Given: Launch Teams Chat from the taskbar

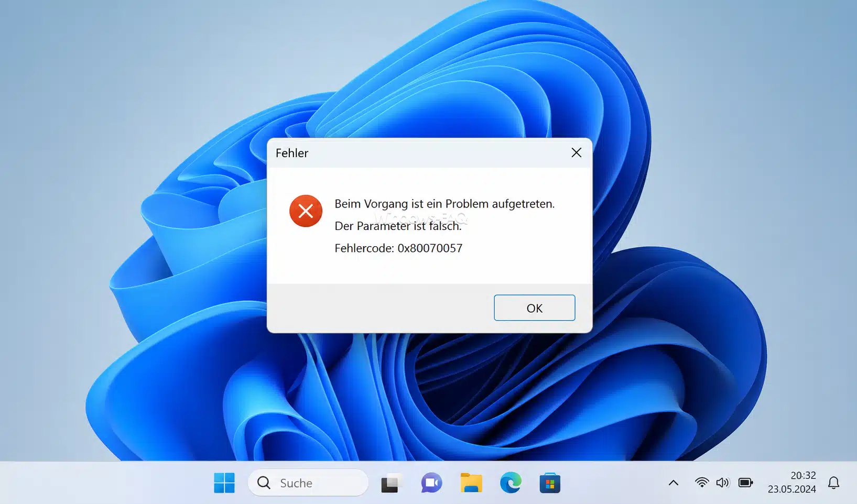Looking at the screenshot, I should pos(431,483).
